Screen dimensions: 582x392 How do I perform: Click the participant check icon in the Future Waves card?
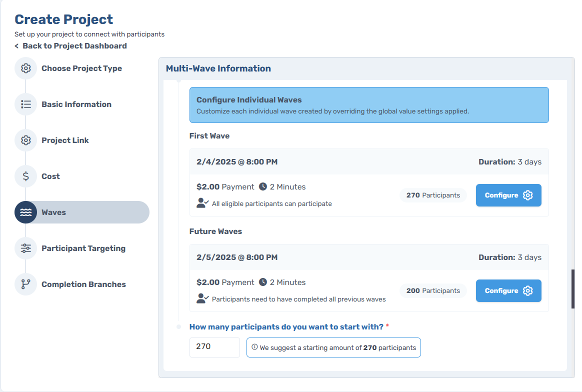pyautogui.click(x=202, y=298)
